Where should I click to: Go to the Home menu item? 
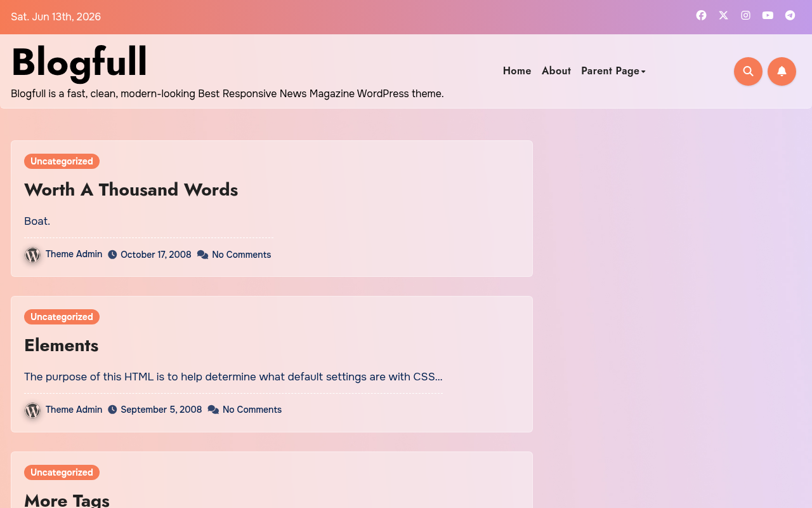(517, 71)
